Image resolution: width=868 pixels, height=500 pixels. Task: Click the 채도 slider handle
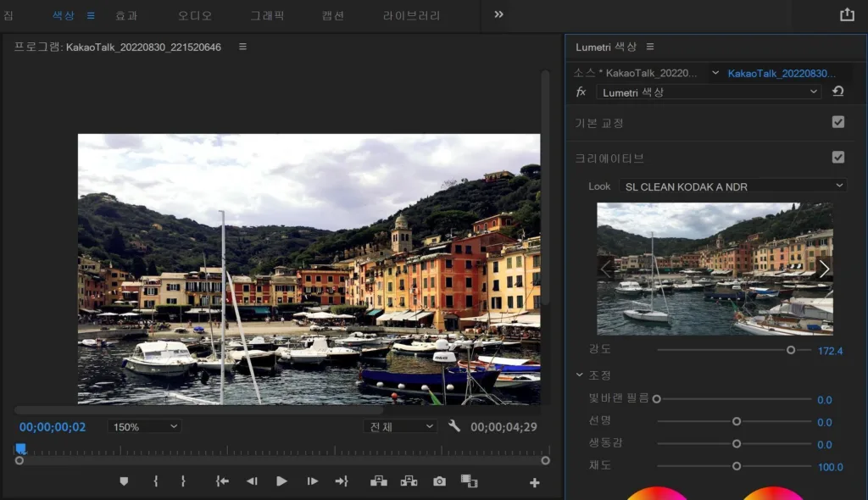tap(737, 466)
